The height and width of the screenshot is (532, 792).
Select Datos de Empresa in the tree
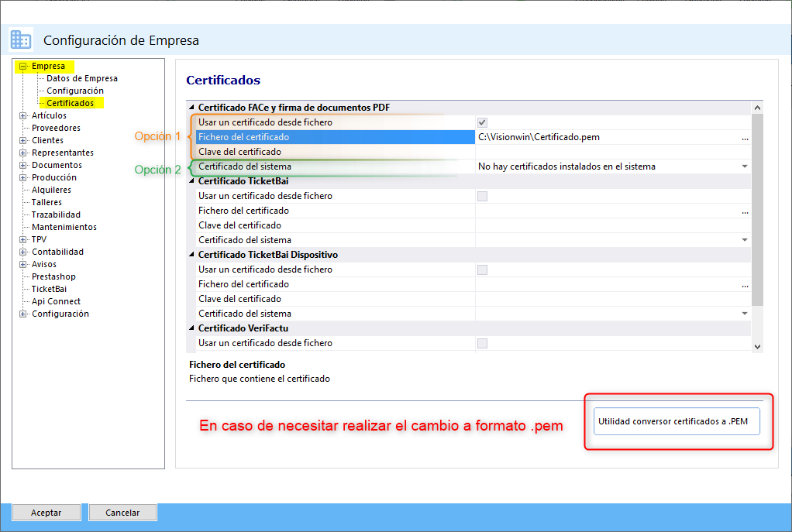(82, 78)
